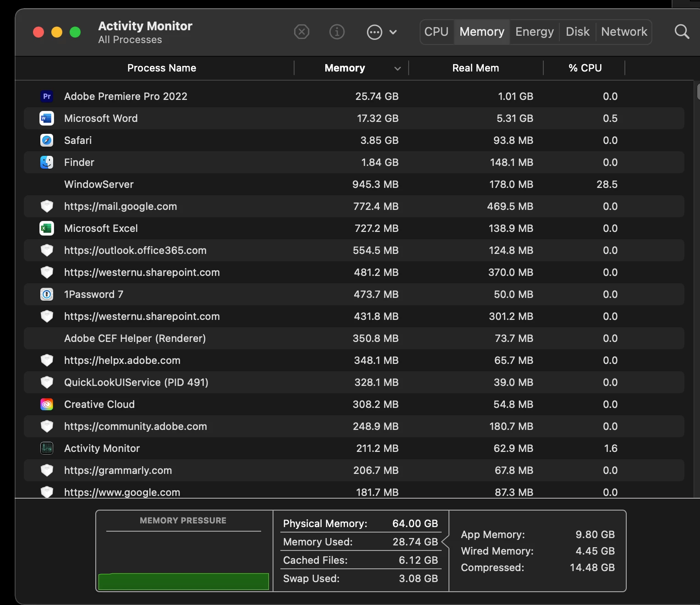
Task: Click the 1Password 7 app icon
Action: coord(47,294)
